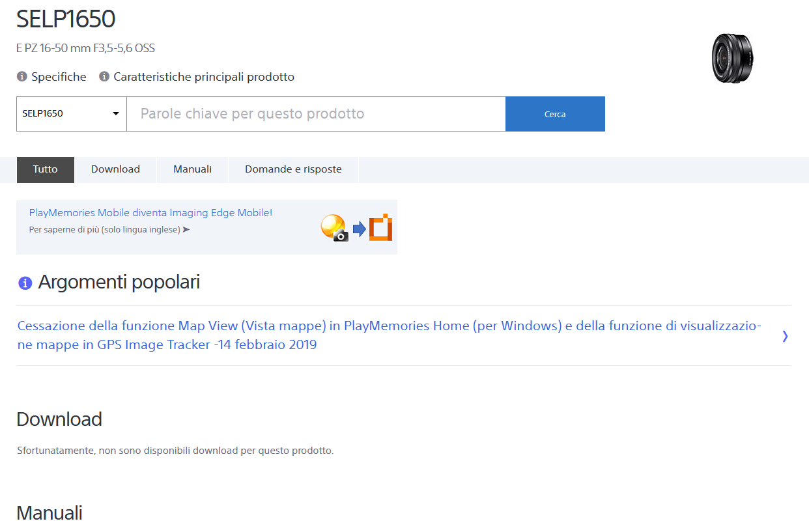Image resolution: width=809 pixels, height=532 pixels.
Task: Select the Tutto tab
Action: pos(46,169)
